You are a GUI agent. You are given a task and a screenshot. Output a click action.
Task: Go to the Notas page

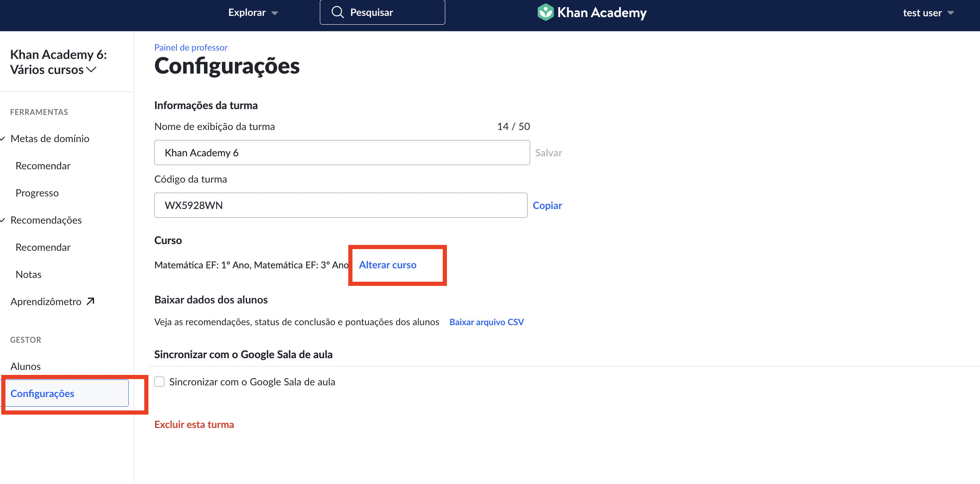tap(28, 275)
